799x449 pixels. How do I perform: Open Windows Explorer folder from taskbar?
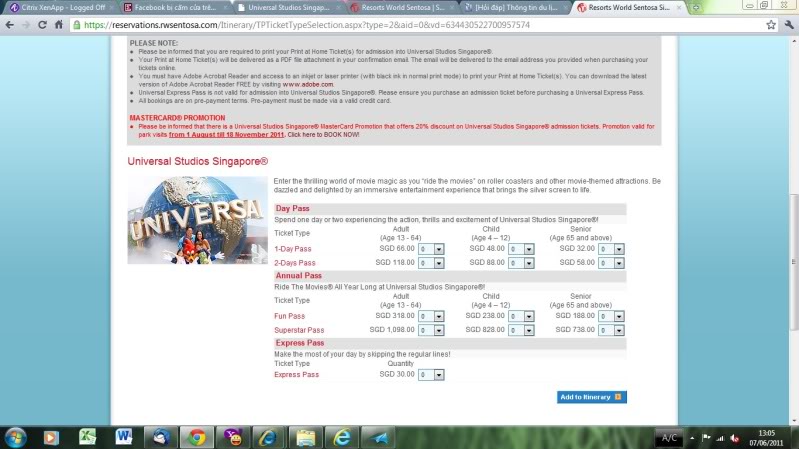pos(305,437)
